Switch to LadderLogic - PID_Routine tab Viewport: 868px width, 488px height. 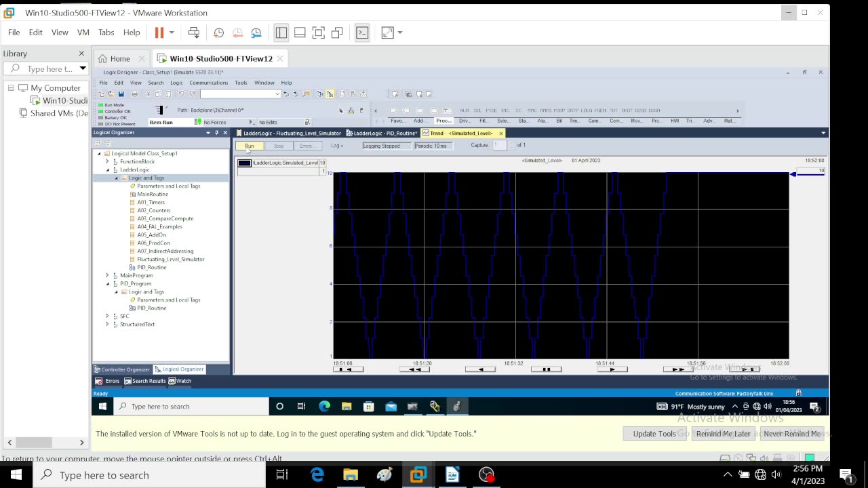381,133
